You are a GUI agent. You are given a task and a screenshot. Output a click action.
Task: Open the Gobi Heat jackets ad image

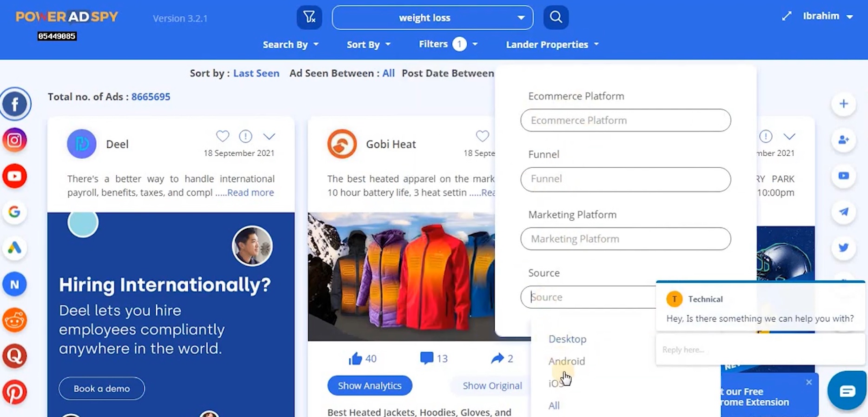[x=402, y=277]
